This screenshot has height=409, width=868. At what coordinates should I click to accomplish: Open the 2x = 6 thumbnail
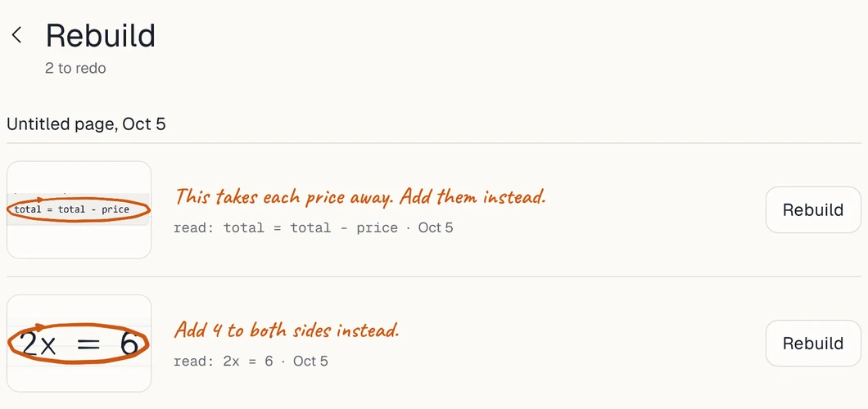click(x=79, y=344)
